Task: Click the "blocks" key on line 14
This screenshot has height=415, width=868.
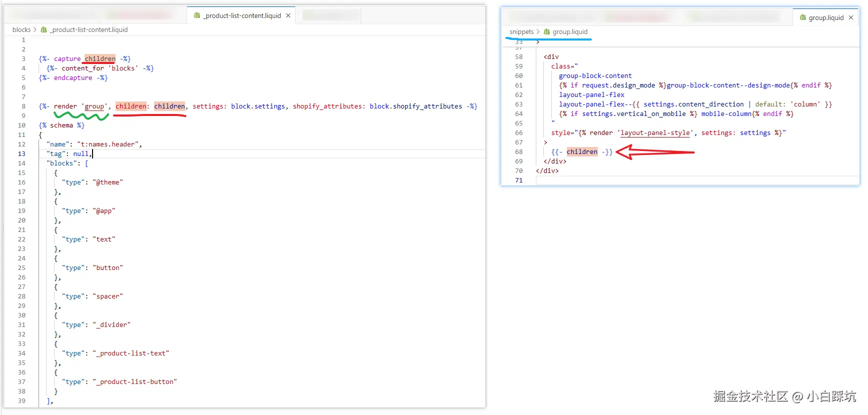Action: click(x=62, y=163)
